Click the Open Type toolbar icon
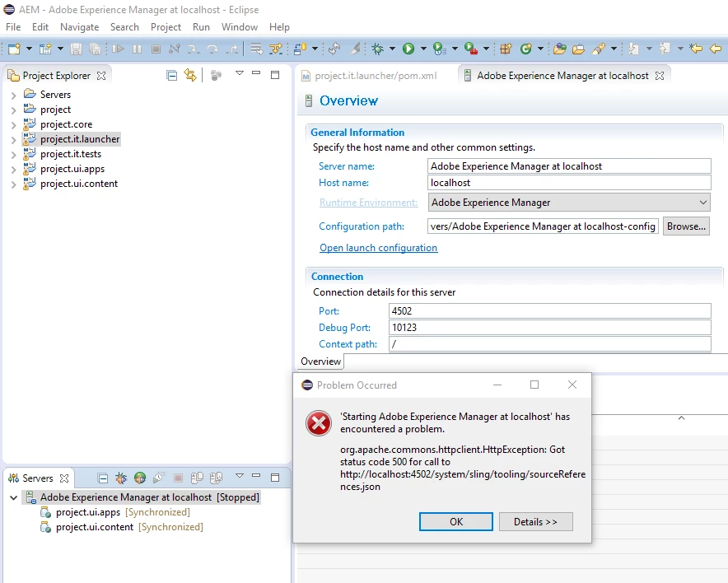This screenshot has height=583, width=728. pyautogui.click(x=560, y=49)
